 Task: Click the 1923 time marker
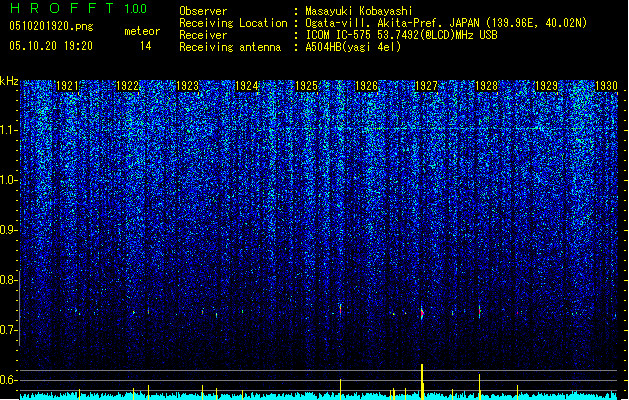click(187, 86)
